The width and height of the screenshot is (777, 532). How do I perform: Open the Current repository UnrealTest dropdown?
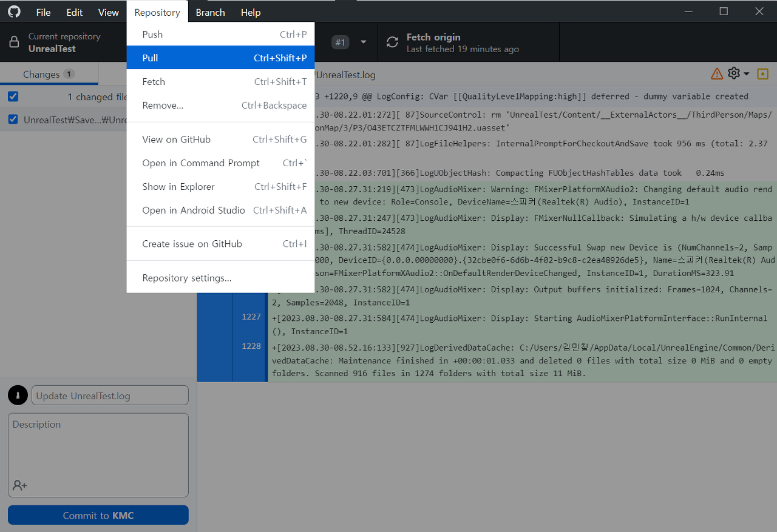[63, 42]
